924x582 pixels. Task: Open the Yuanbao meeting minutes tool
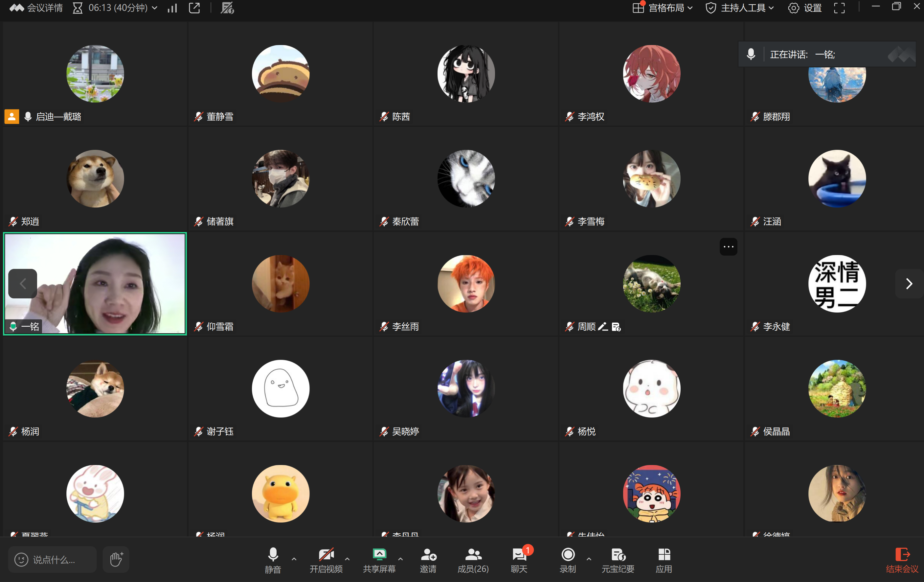tap(618, 559)
